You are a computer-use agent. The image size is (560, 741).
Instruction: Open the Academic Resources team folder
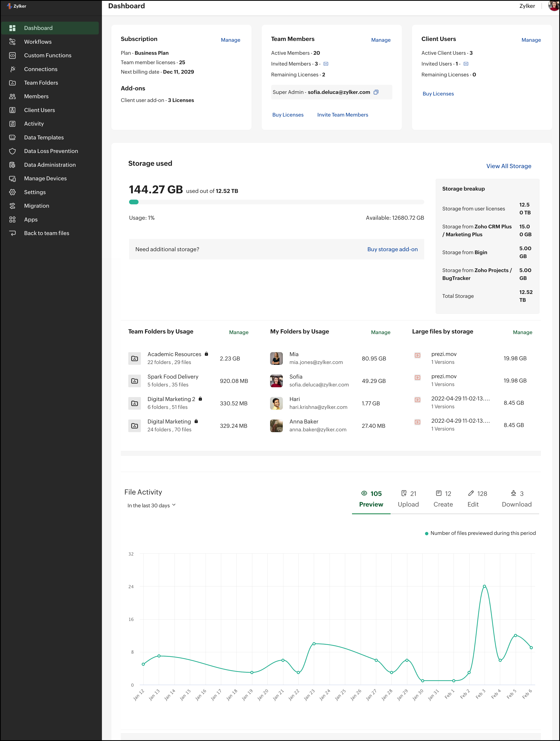(x=174, y=354)
